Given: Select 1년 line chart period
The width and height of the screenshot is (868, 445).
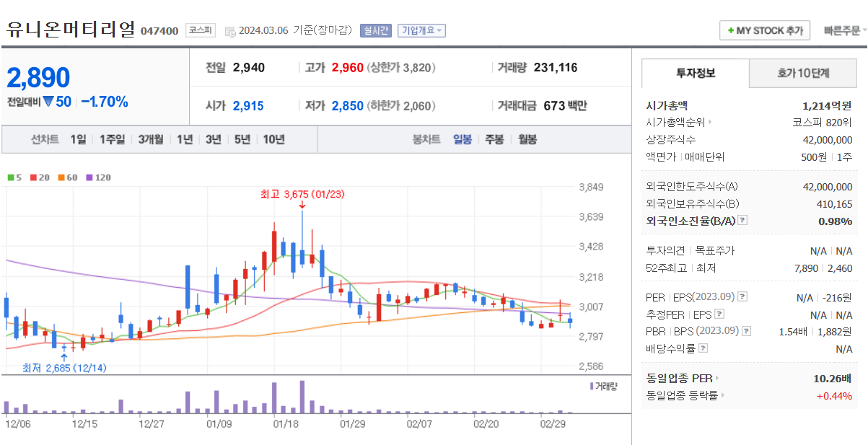Looking at the screenshot, I should click(x=185, y=140).
